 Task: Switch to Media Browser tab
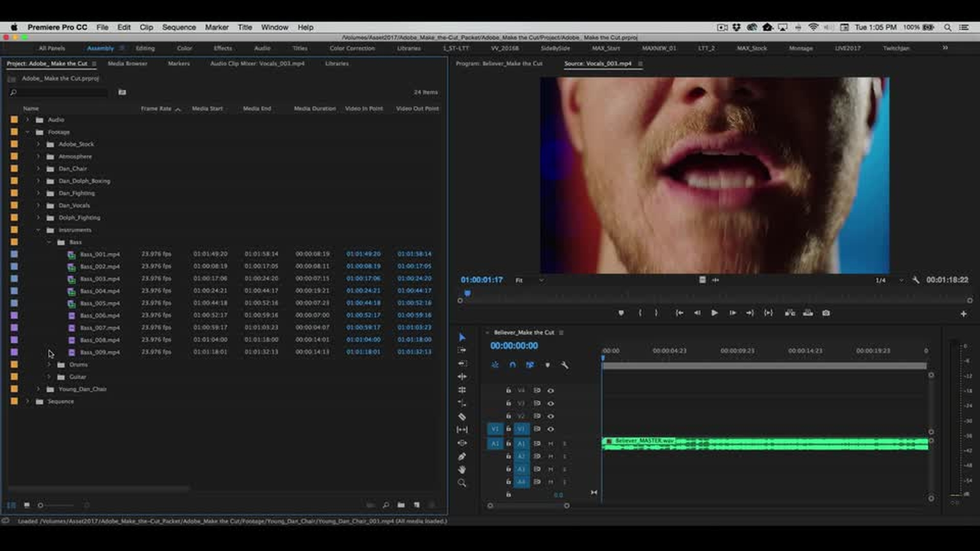[128, 64]
